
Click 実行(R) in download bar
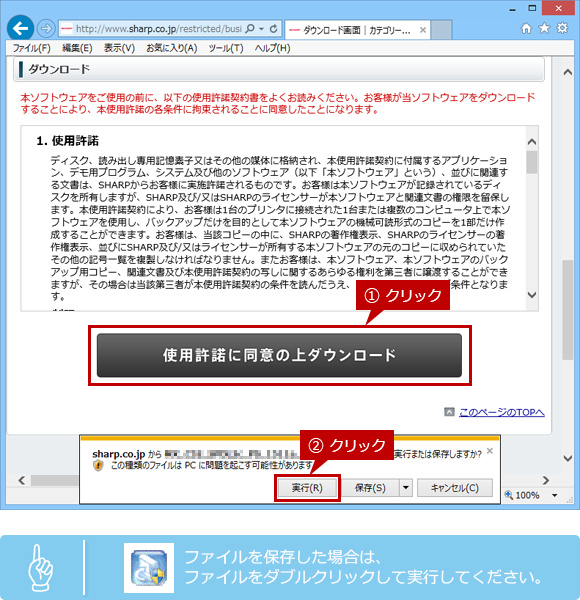click(307, 488)
